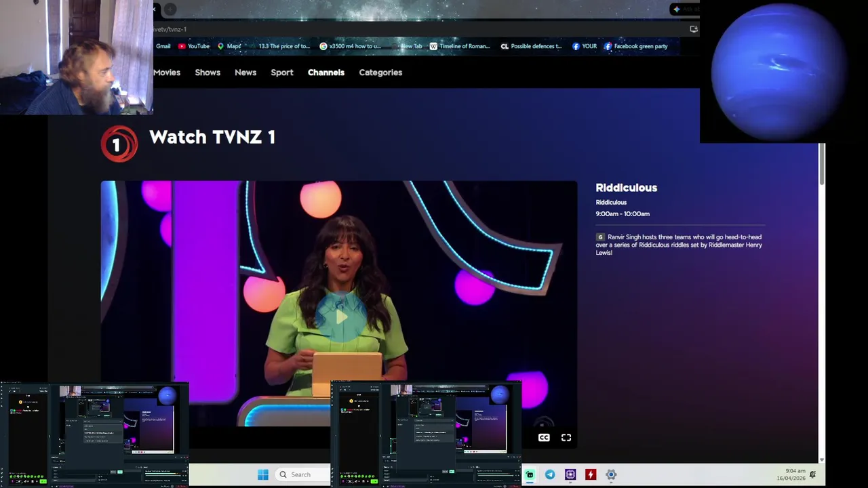Open the Categories nav item
868x488 pixels.
tap(380, 73)
